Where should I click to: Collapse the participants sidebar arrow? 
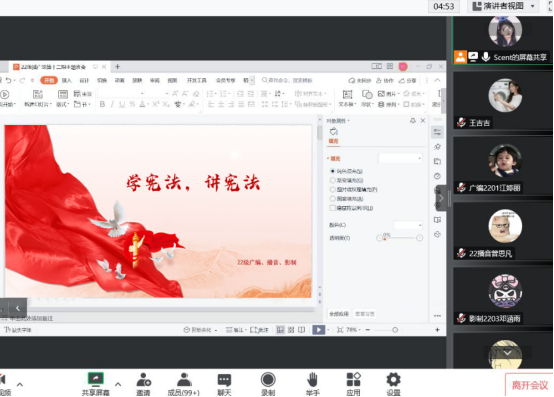point(441,198)
